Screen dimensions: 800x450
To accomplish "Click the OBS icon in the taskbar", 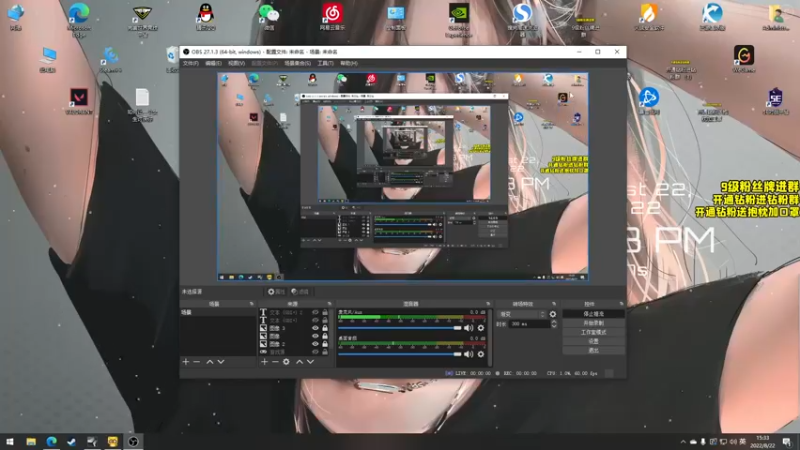I will (x=133, y=441).
